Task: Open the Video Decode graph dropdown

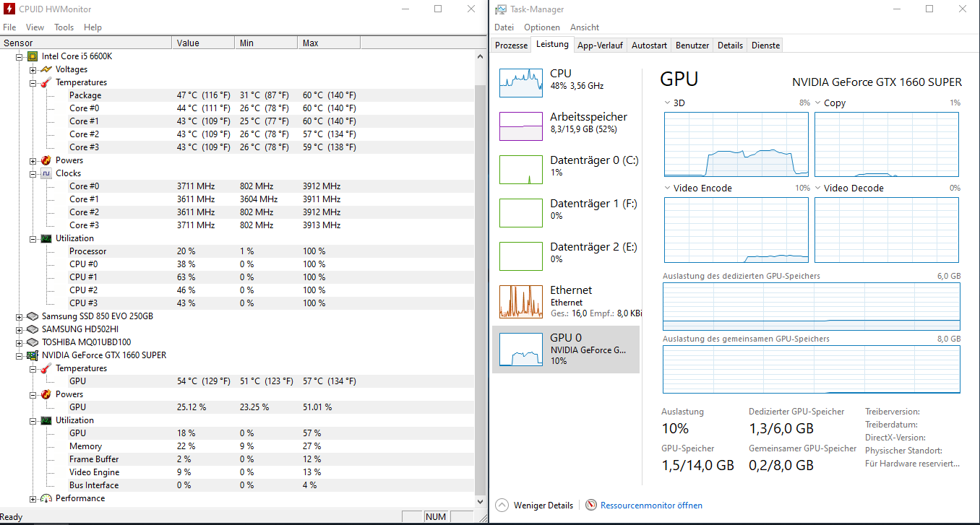Action: click(x=817, y=188)
